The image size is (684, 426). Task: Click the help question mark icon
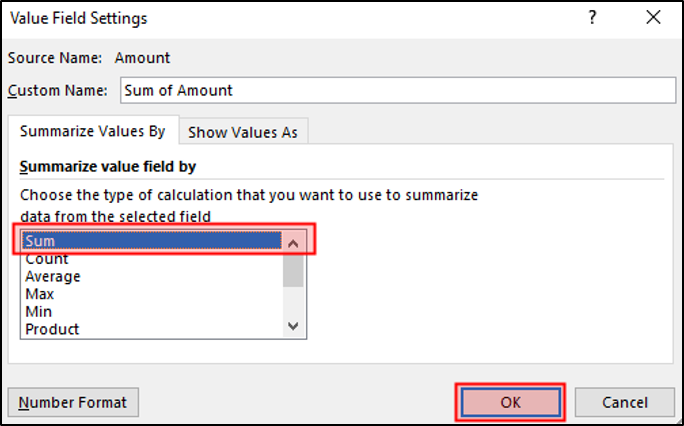(594, 17)
